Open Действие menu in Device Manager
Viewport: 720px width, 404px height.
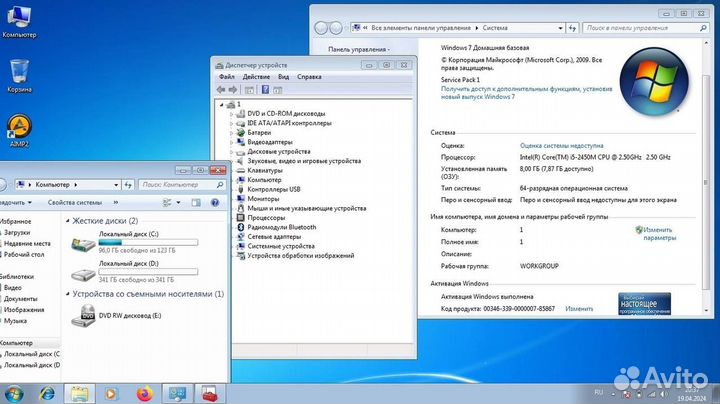(x=256, y=77)
